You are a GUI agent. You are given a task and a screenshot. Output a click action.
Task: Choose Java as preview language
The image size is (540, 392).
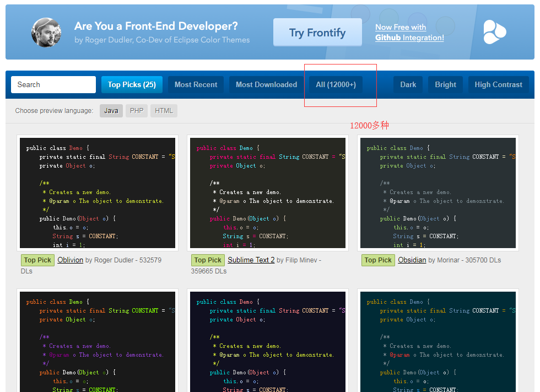(111, 111)
